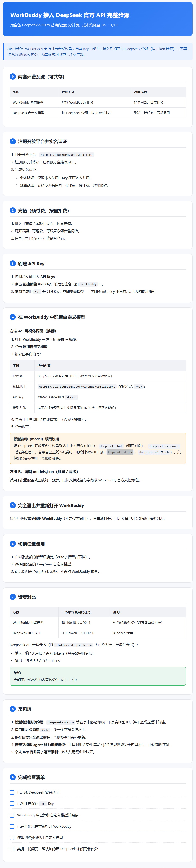The height and width of the screenshot is (868, 196).
Task: Click 完全退出并重新打开 WorkBuddy heading
Action: (x=51, y=505)
